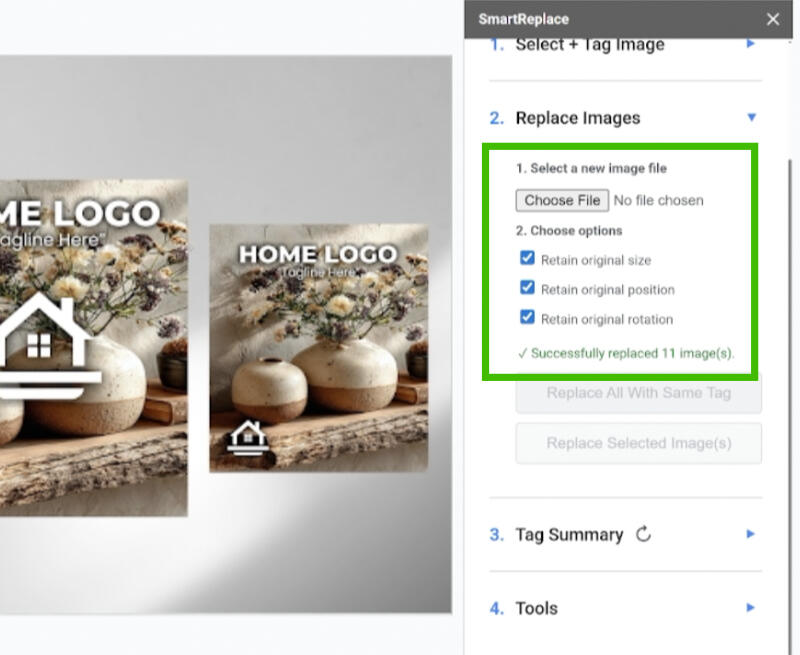Open the Tools section heading
Screen dimensions: 800x655
[536, 608]
